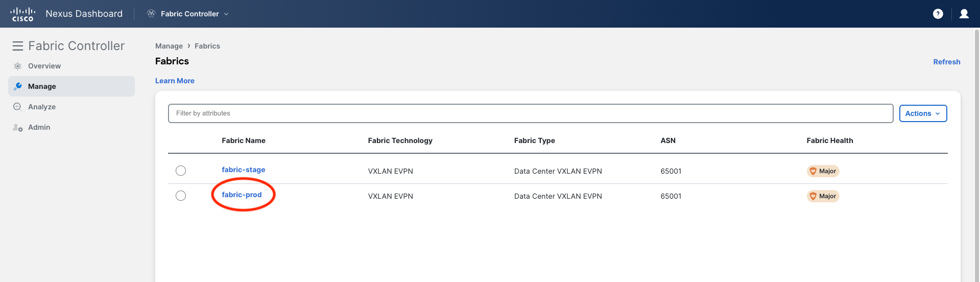This screenshot has width=980, height=282.
Task: Click VXLAN EVPN technology cell for fabric-stage
Action: [390, 171]
